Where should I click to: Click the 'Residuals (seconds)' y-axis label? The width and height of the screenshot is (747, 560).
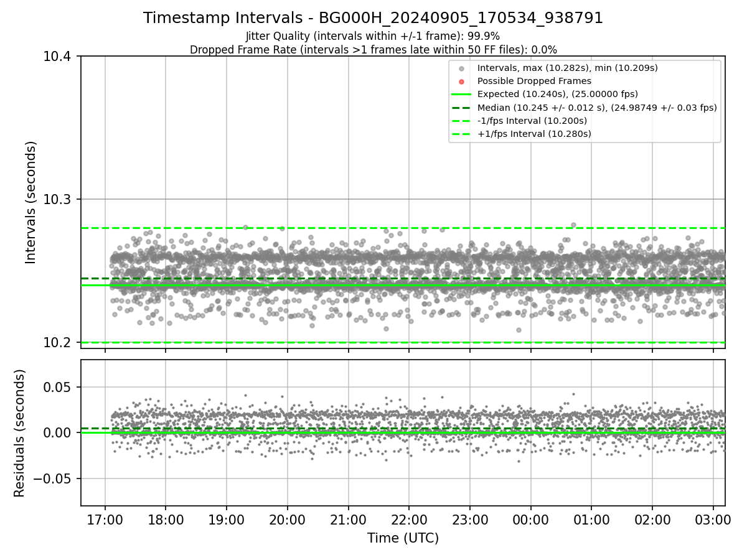click(20, 433)
